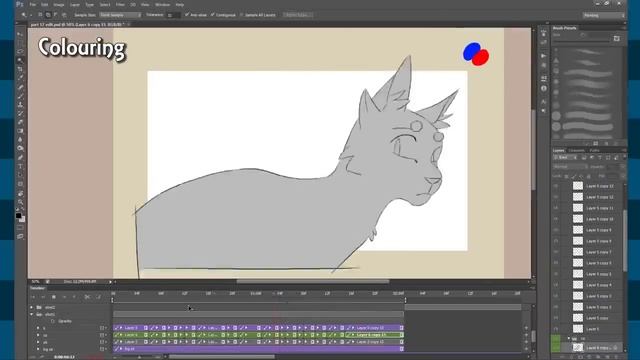The height and width of the screenshot is (360, 640).
Task: Collapse the layer group above selected layer
Action: [569, 338]
